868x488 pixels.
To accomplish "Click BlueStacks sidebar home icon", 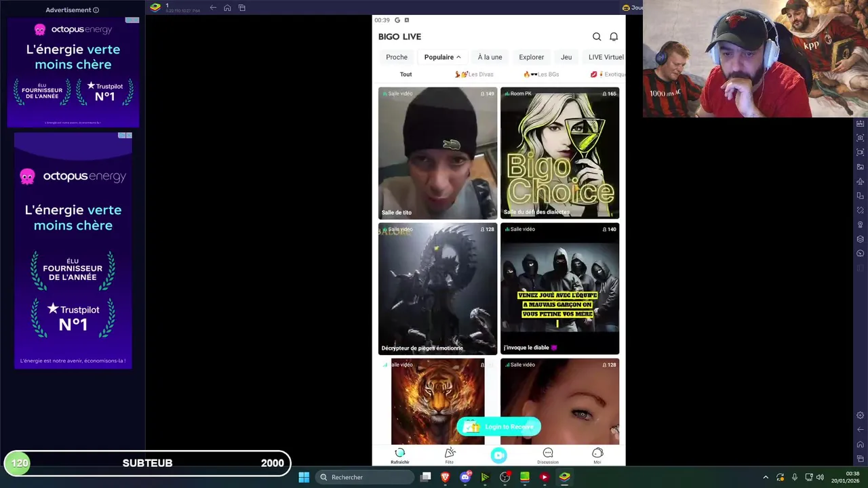I will point(861,444).
